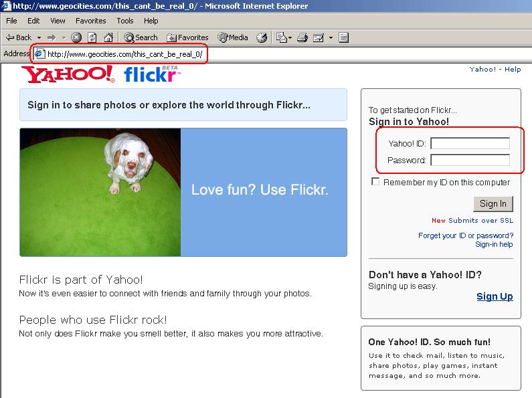Click the Edit page toolbar icon

(x=319, y=37)
